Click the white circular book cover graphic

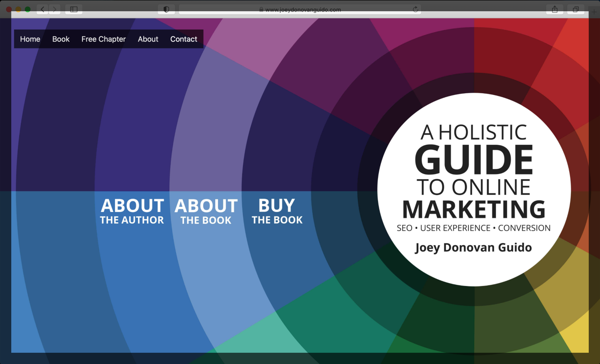click(x=474, y=190)
